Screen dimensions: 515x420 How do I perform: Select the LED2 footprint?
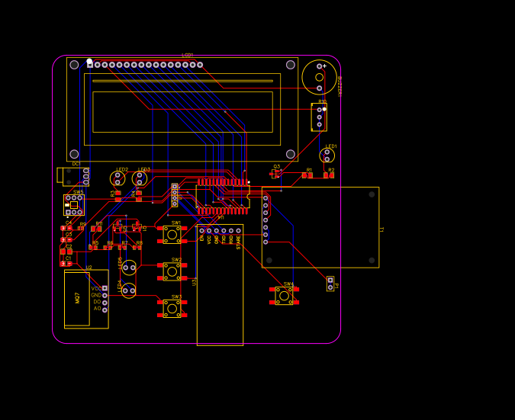coord(117,179)
